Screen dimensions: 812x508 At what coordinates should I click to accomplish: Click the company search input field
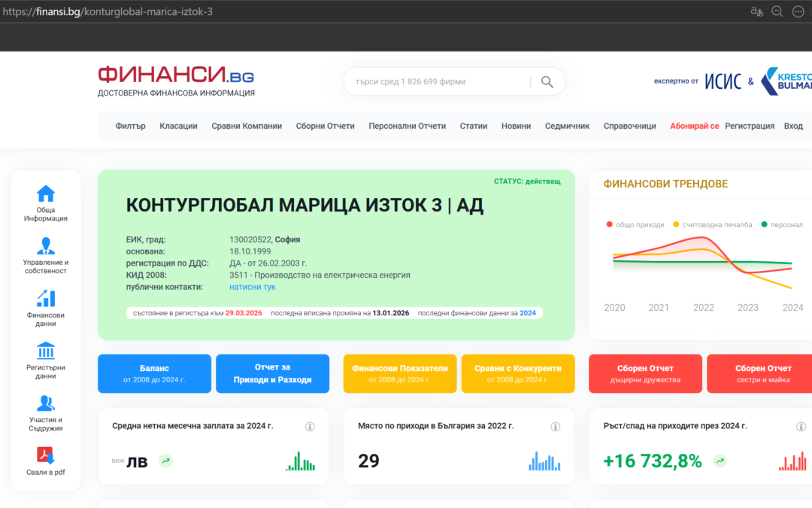[440, 82]
